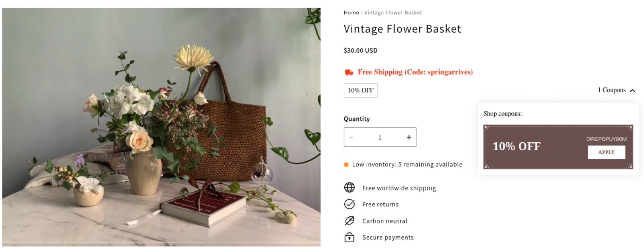Click the orange low inventory indicator dot

(x=346, y=165)
